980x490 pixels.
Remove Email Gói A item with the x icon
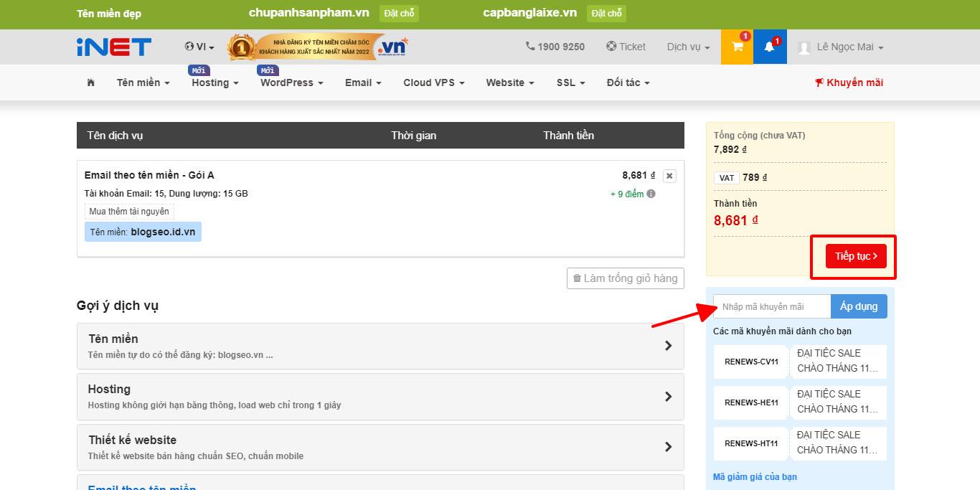coord(669,176)
